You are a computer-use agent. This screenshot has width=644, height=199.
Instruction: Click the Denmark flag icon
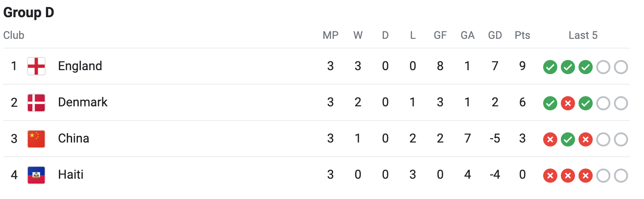tap(36, 103)
